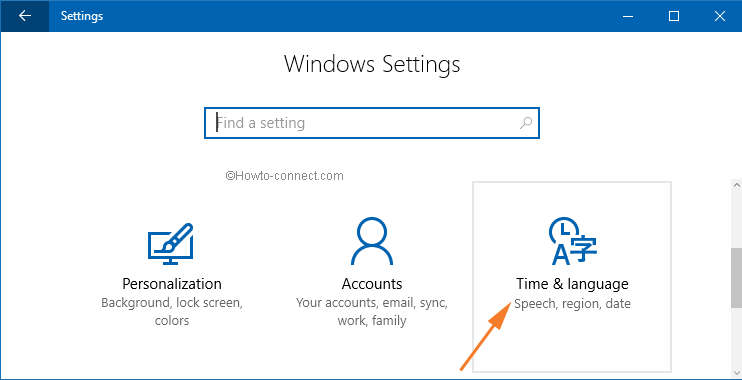Click the Time & language title
742x380 pixels.
point(572,284)
